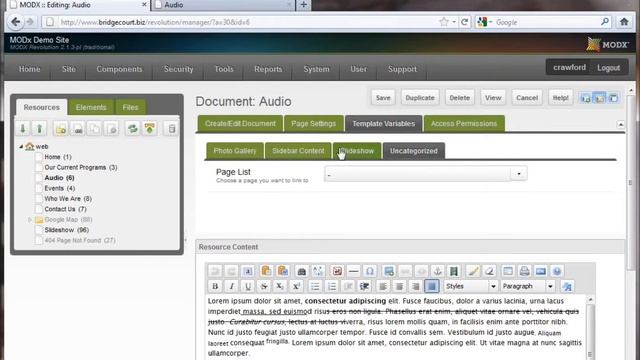This screenshot has height=360, width=640.
Task: Align editor text left
Action: [x=383, y=286]
